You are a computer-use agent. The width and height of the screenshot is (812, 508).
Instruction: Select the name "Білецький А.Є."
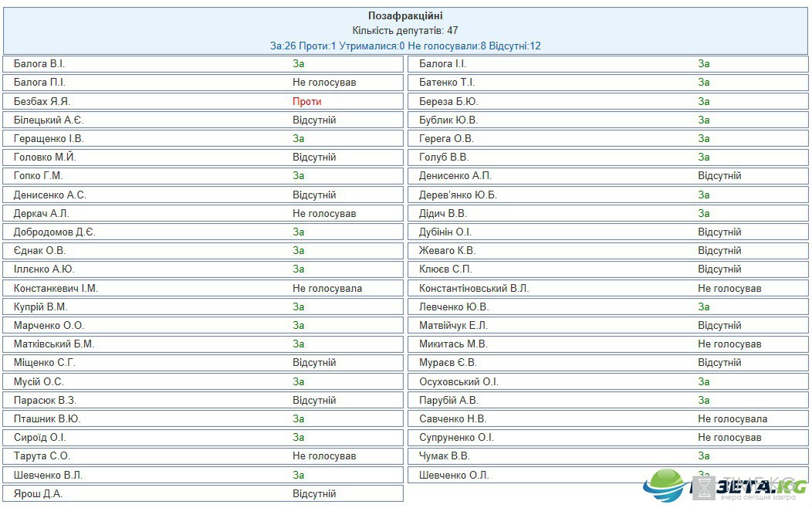click(x=49, y=120)
